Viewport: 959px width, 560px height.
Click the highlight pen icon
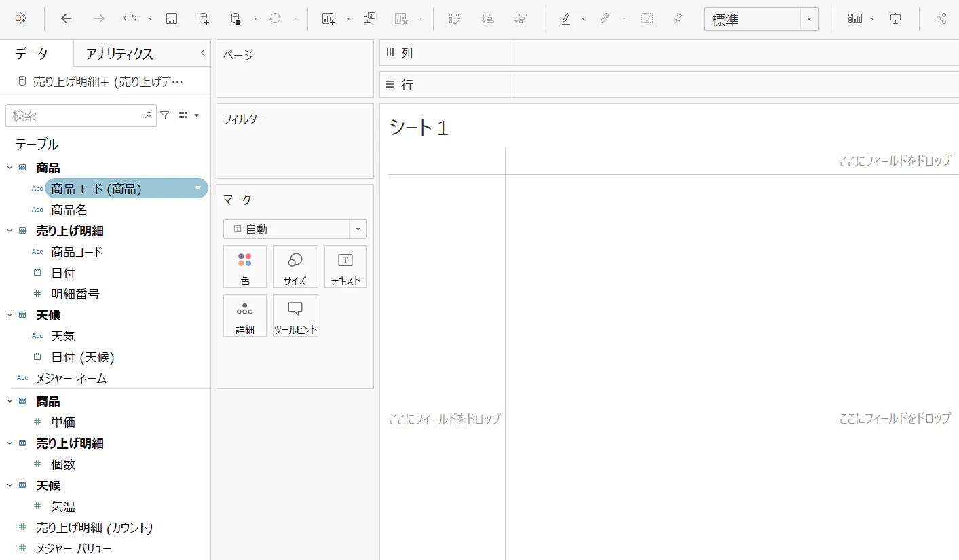[x=566, y=19]
